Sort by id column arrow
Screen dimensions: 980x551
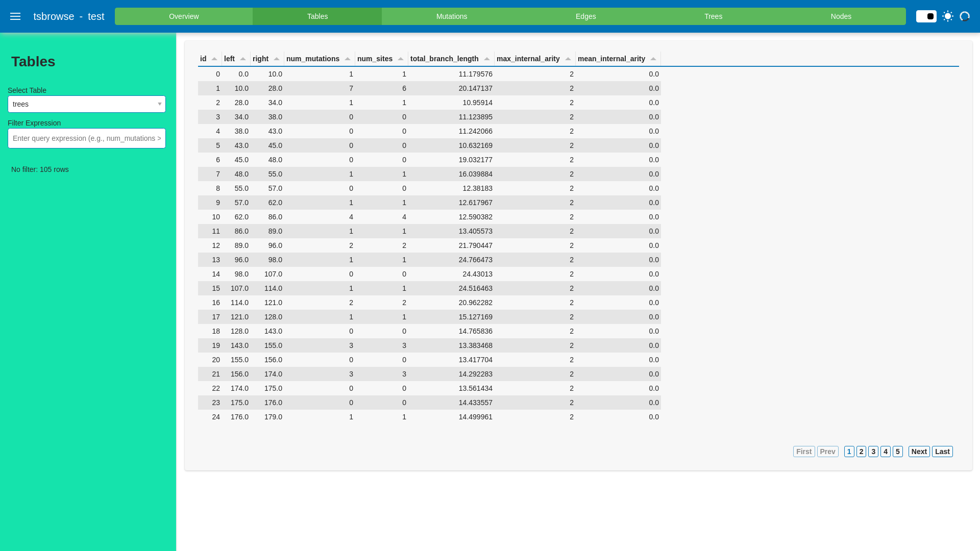tap(214, 59)
